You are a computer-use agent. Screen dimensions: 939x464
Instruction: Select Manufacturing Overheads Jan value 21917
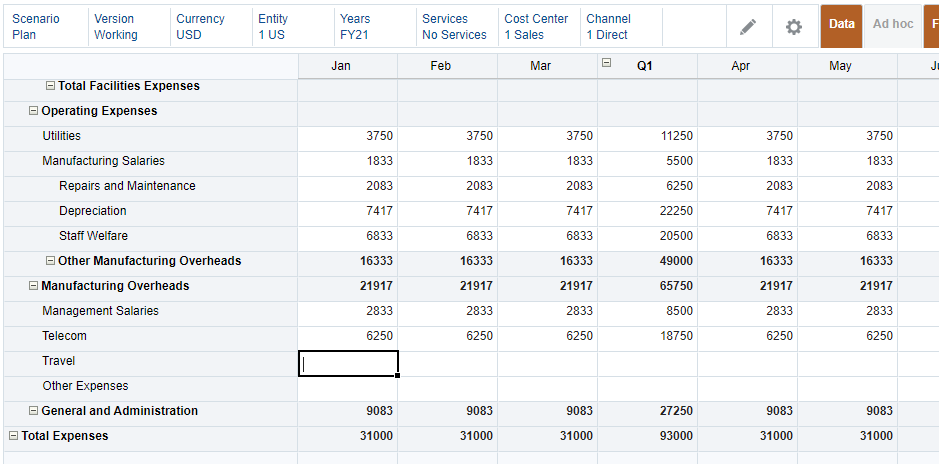click(347, 289)
